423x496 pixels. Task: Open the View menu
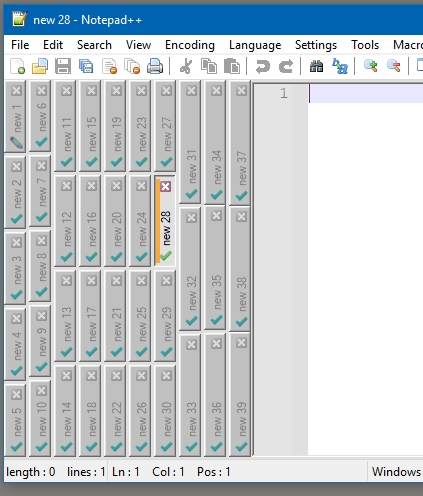tap(138, 45)
